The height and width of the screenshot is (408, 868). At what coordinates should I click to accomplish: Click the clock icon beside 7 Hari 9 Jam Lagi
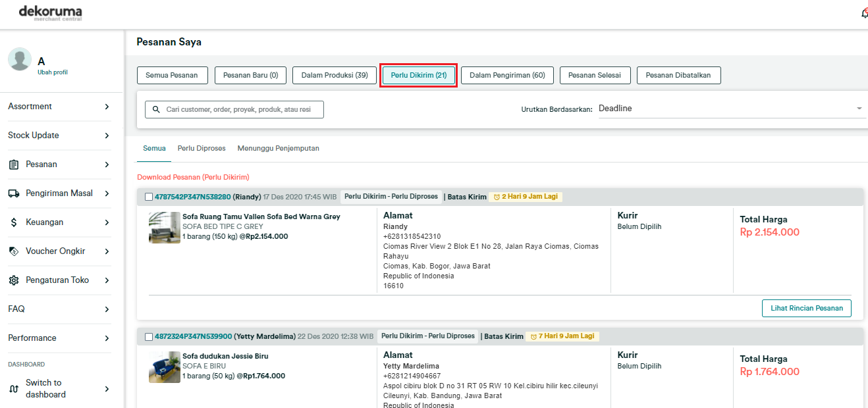tap(534, 337)
